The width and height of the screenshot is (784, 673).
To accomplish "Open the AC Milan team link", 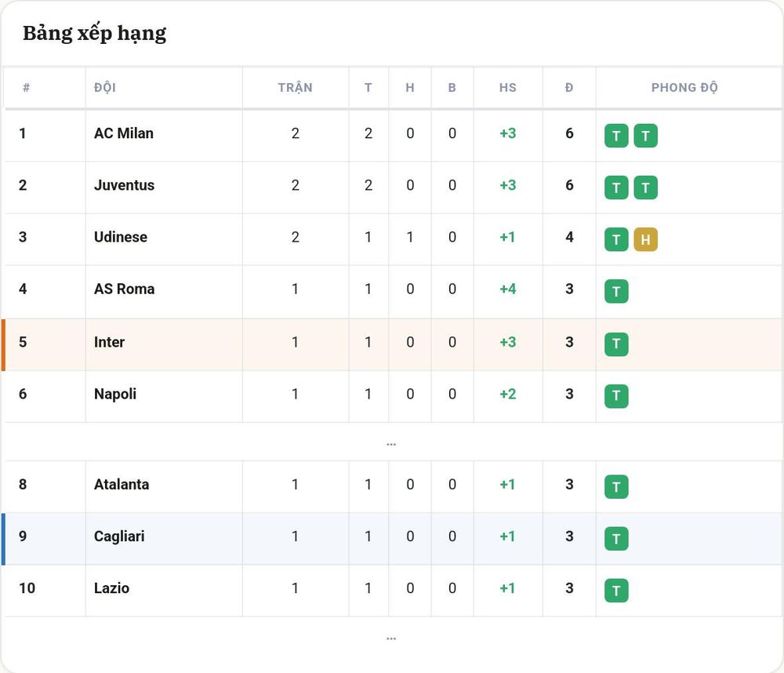I will pyautogui.click(x=124, y=133).
